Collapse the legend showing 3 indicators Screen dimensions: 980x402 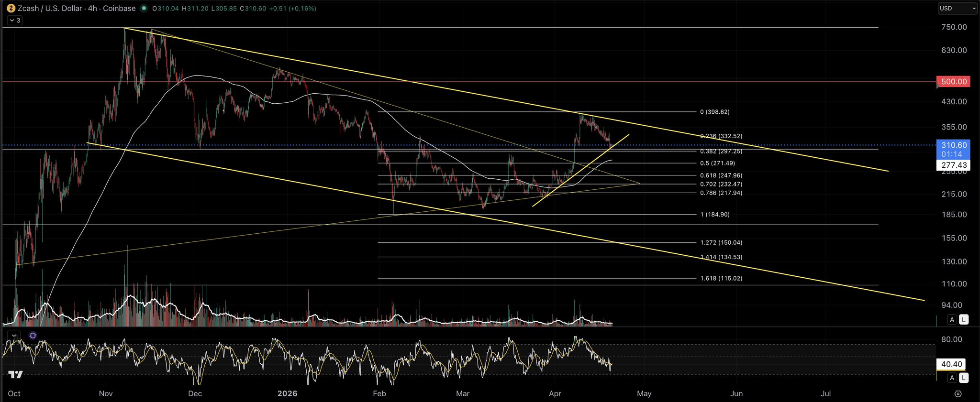point(14,20)
